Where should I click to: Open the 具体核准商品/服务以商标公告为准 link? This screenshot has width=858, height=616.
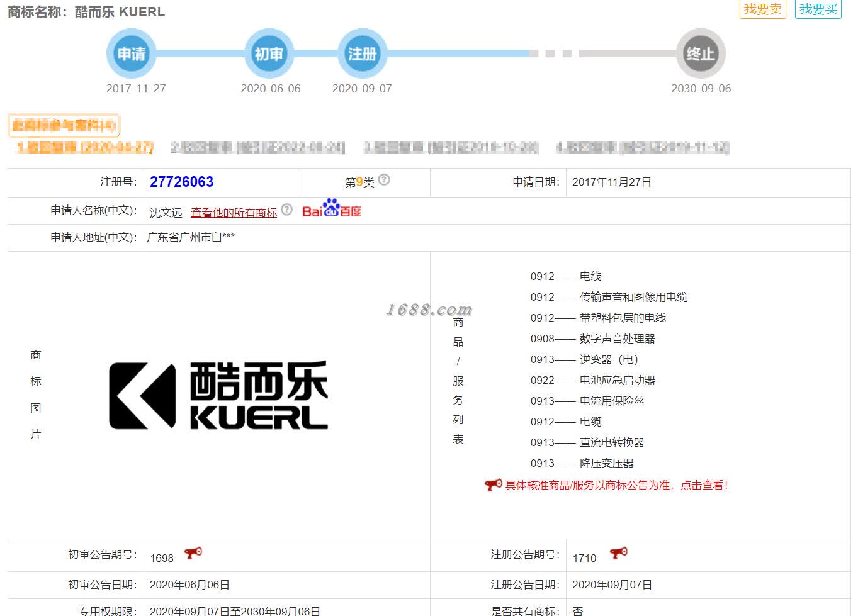click(616, 485)
